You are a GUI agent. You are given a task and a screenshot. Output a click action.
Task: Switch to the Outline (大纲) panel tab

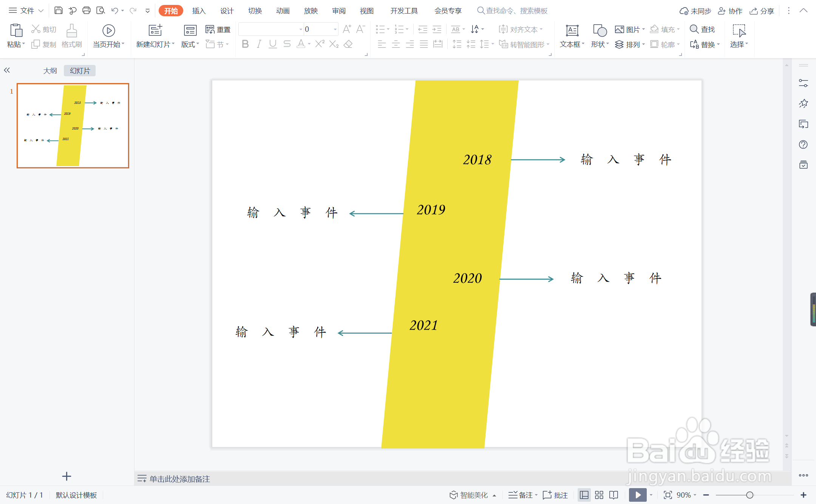50,71
